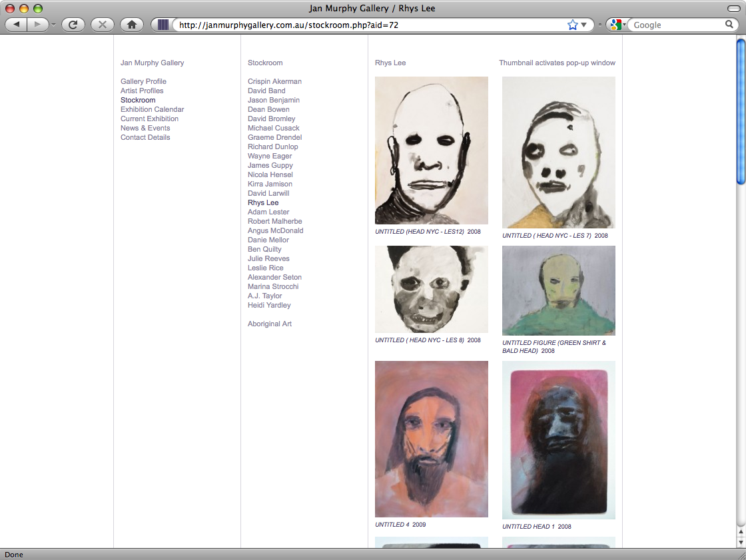Open Marina Strocchi's stockroom
This screenshot has height=560, width=746.
tap(273, 286)
